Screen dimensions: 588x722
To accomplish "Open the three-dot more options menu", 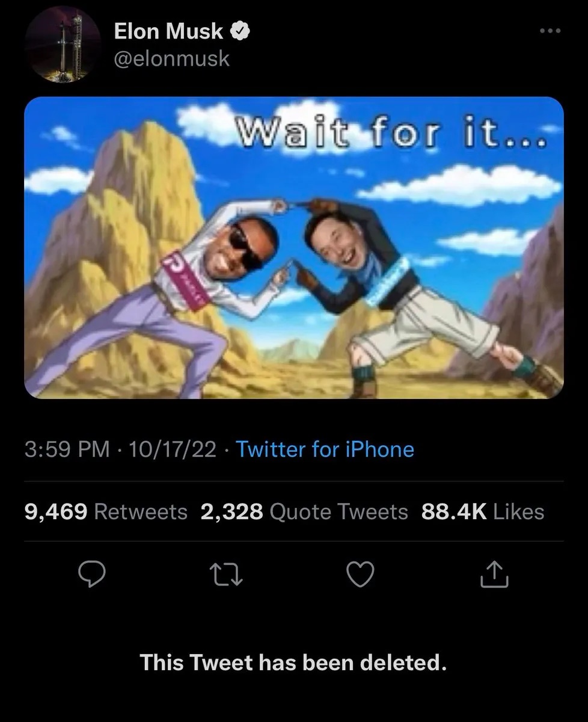I will pos(550,31).
